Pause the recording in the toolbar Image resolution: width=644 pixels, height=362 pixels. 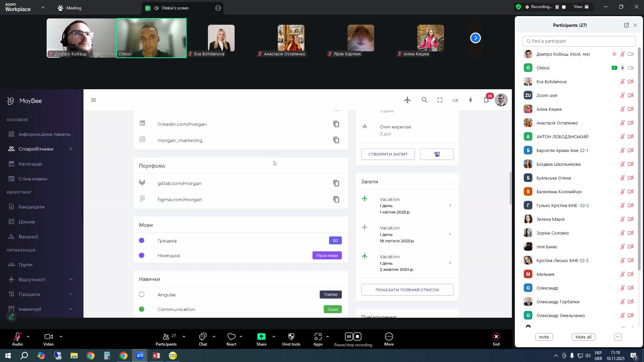coord(349,337)
